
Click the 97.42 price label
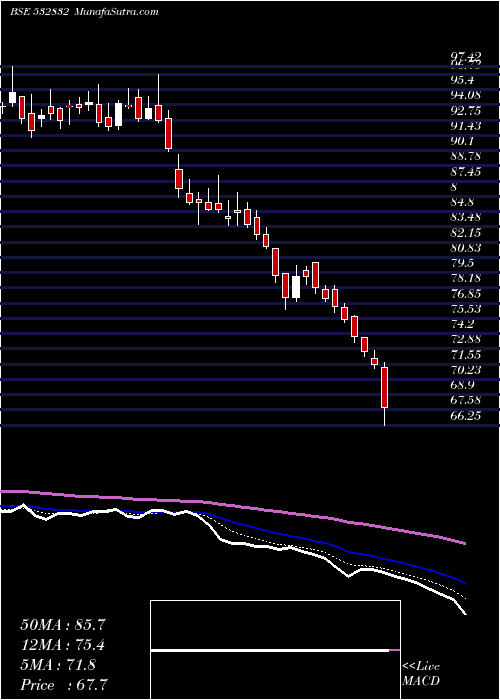point(466,56)
